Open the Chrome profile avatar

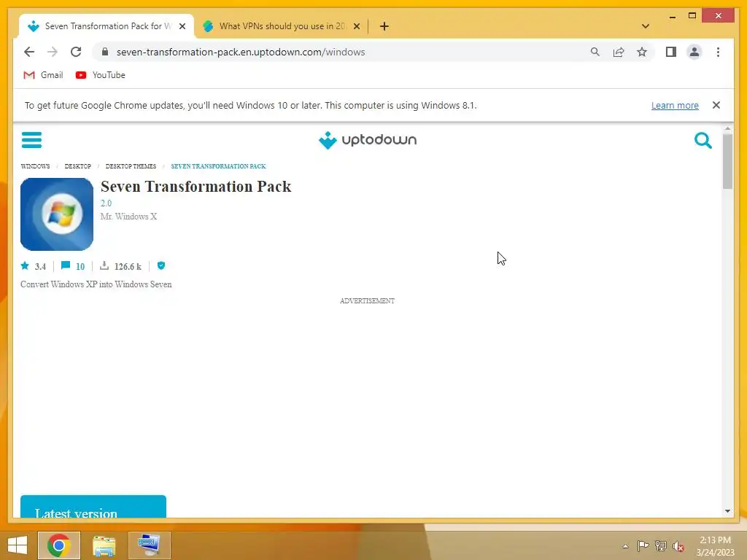coord(694,52)
